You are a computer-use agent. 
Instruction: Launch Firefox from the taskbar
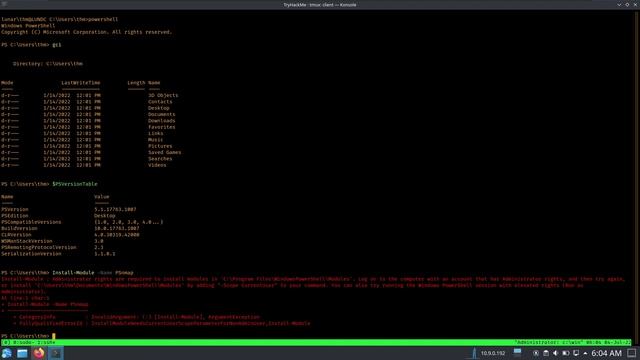tap(39, 353)
